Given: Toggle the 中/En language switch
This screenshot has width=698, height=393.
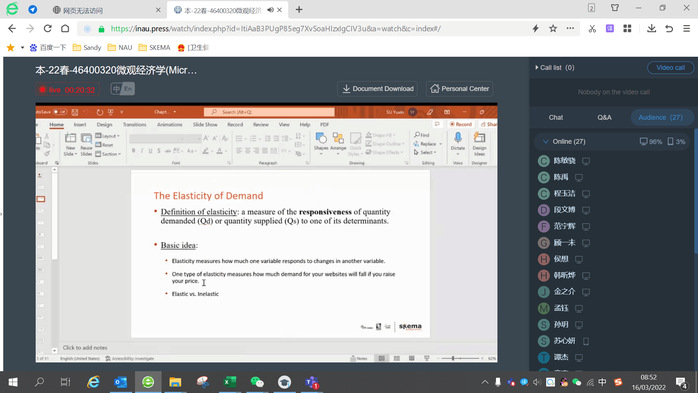Looking at the screenshot, I should 122,89.
